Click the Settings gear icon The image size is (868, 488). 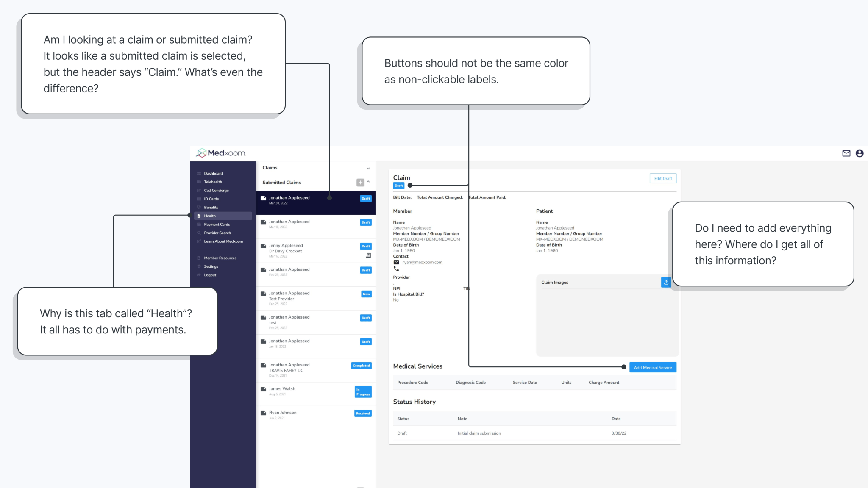coord(199,266)
